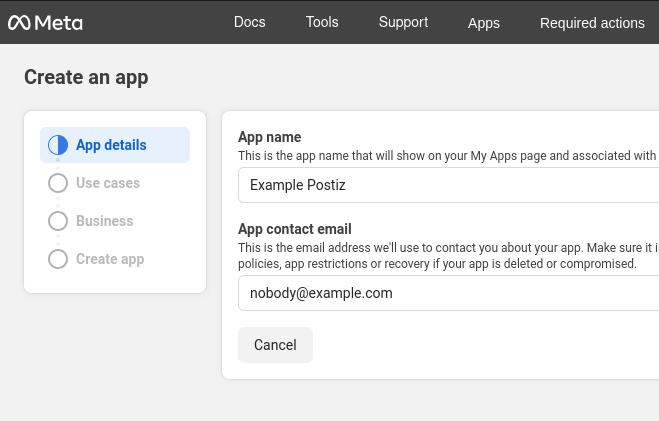Click the Meta infinity logo

[x=19, y=22]
